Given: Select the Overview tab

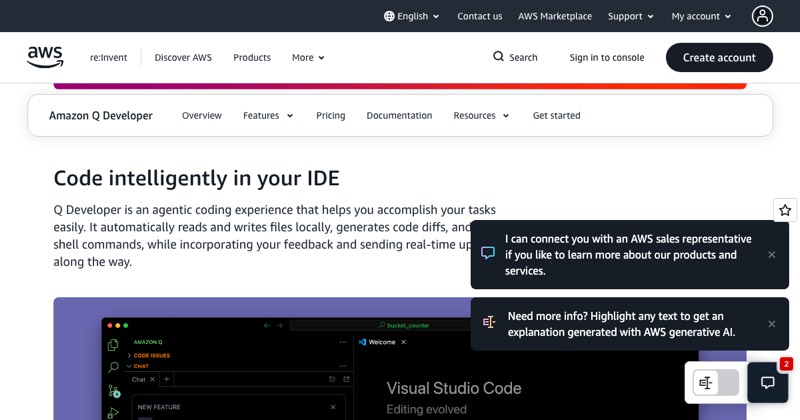Looking at the screenshot, I should 202,115.
